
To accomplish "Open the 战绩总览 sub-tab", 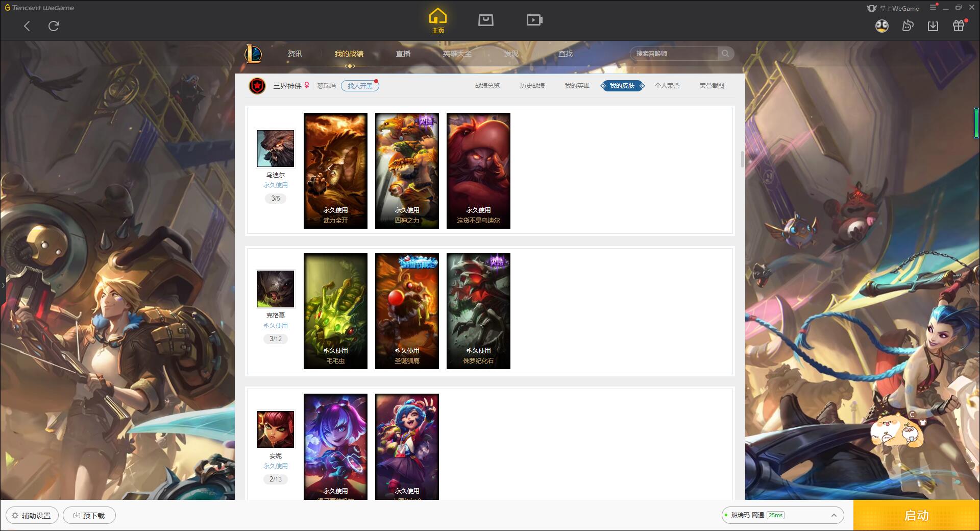I will pyautogui.click(x=487, y=86).
